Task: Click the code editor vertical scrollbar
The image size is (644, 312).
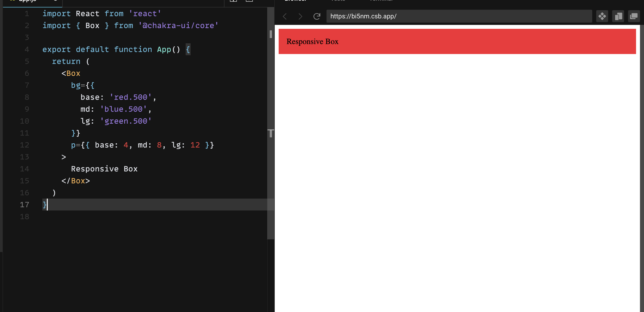Action: [x=270, y=129]
